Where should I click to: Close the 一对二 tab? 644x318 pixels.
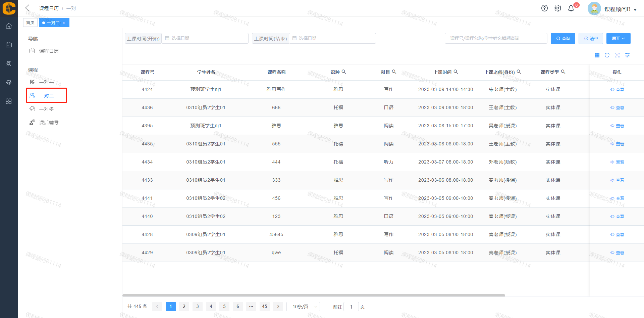(64, 23)
